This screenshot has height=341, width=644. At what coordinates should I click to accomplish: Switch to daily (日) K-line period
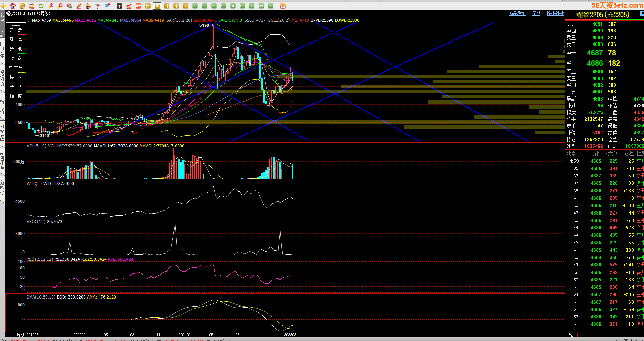pos(148,6)
